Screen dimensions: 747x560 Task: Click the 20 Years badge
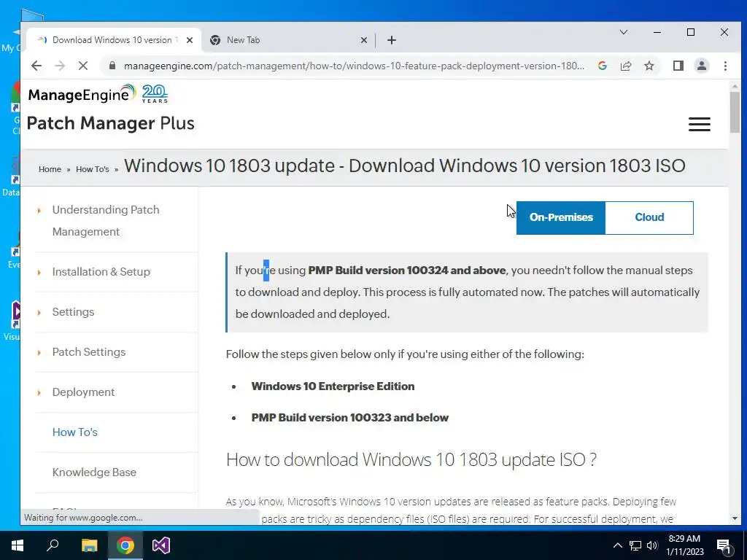click(155, 94)
